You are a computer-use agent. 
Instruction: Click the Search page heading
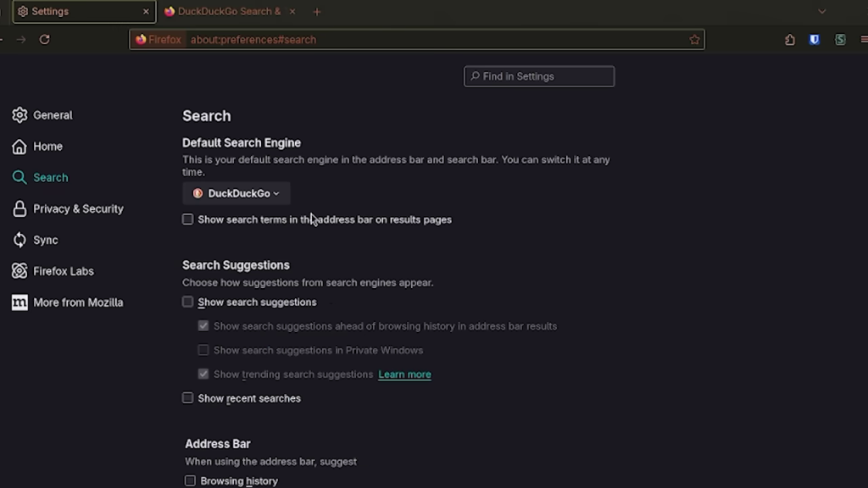coord(207,115)
